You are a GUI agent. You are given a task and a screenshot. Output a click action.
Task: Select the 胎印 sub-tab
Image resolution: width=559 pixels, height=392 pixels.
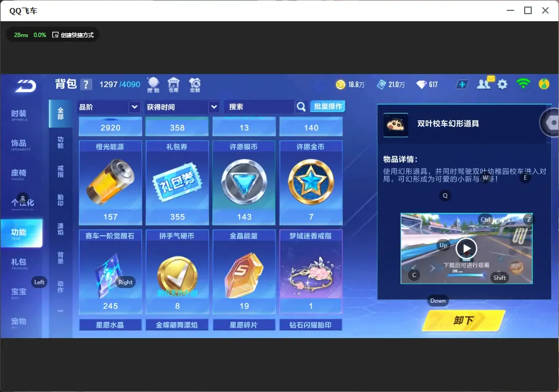60,200
